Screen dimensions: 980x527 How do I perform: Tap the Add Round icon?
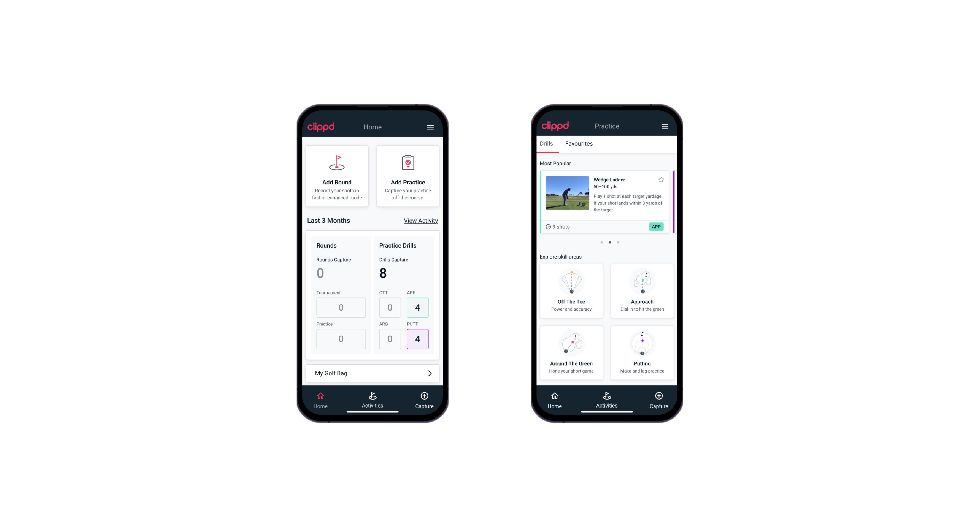pos(336,163)
